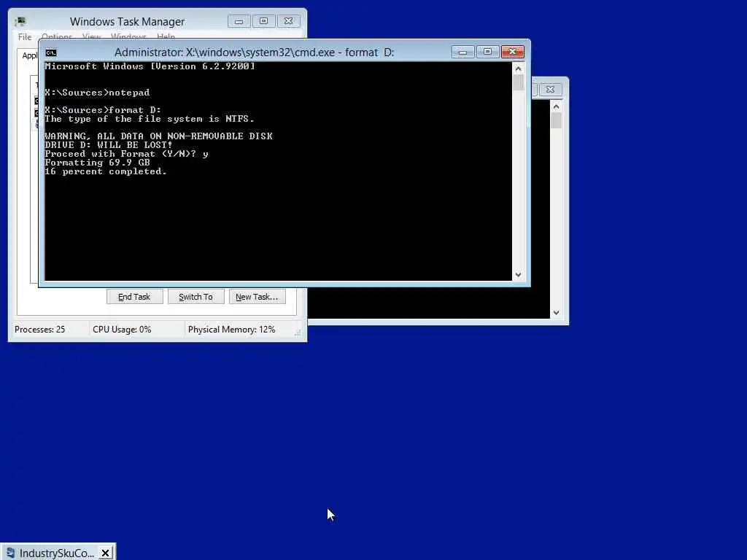This screenshot has width=747, height=560.
Task: Click 'Processes: 25' in status bar
Action: click(39, 330)
